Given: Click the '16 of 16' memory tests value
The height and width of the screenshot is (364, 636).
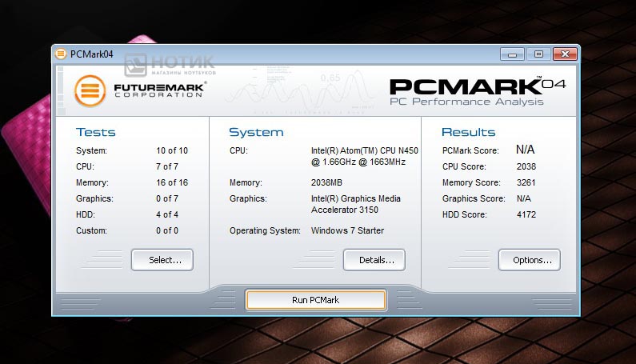Looking at the screenshot, I should point(172,182).
